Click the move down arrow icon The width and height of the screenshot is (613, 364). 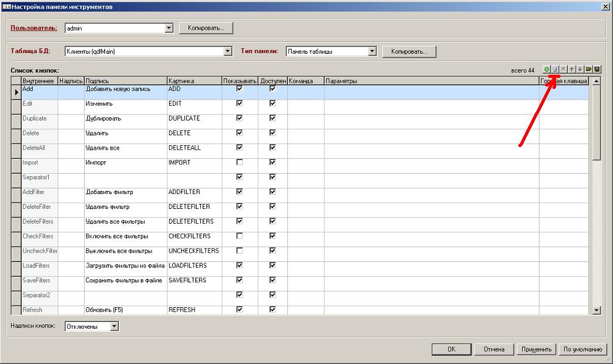click(x=580, y=70)
